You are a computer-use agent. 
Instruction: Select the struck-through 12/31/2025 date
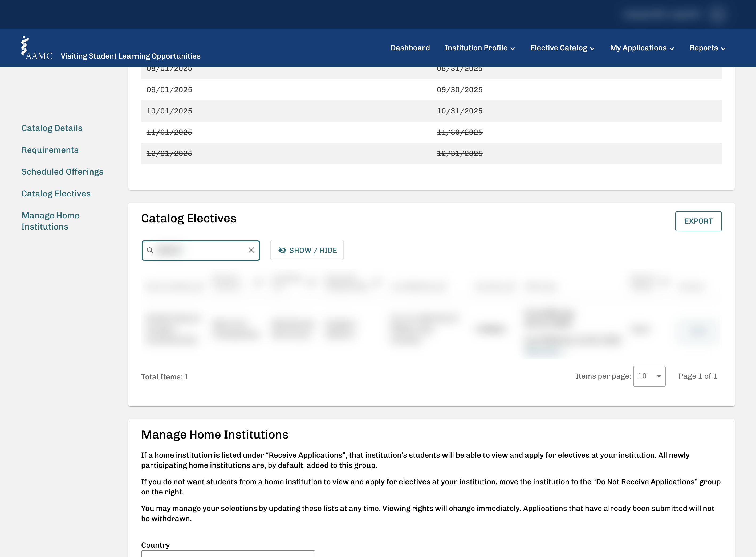[460, 153]
